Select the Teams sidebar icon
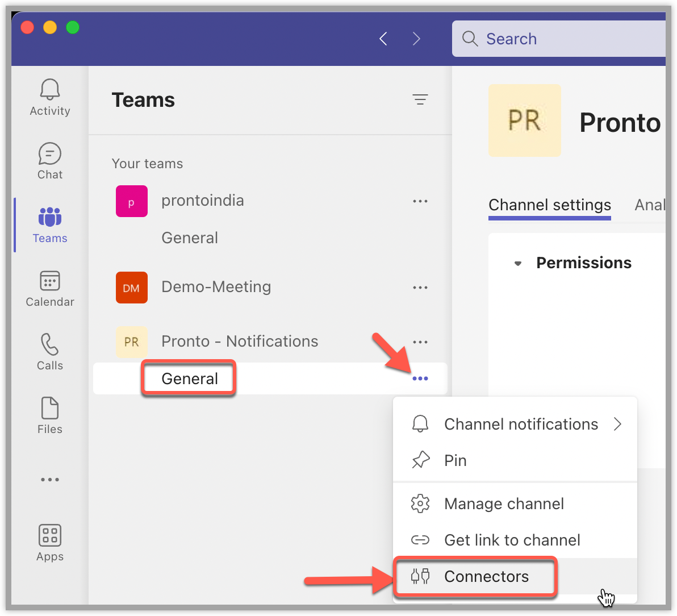This screenshot has height=616, width=677. pos(50,225)
